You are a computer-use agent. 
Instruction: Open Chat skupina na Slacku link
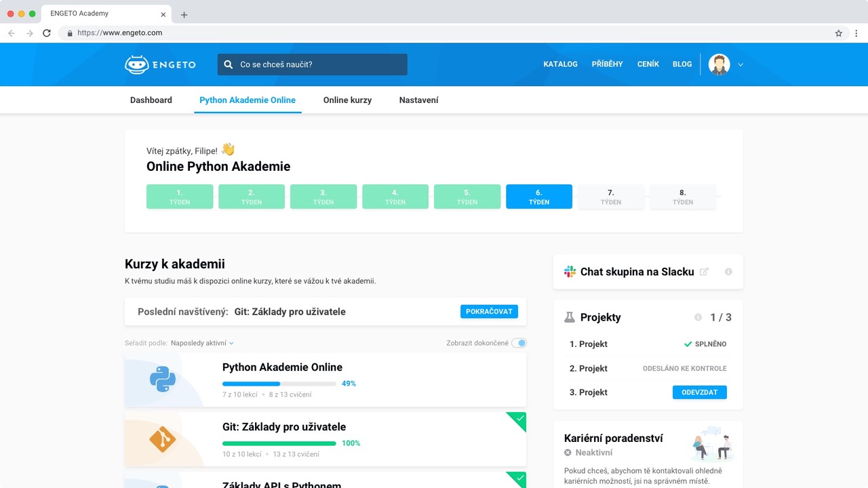click(x=637, y=272)
